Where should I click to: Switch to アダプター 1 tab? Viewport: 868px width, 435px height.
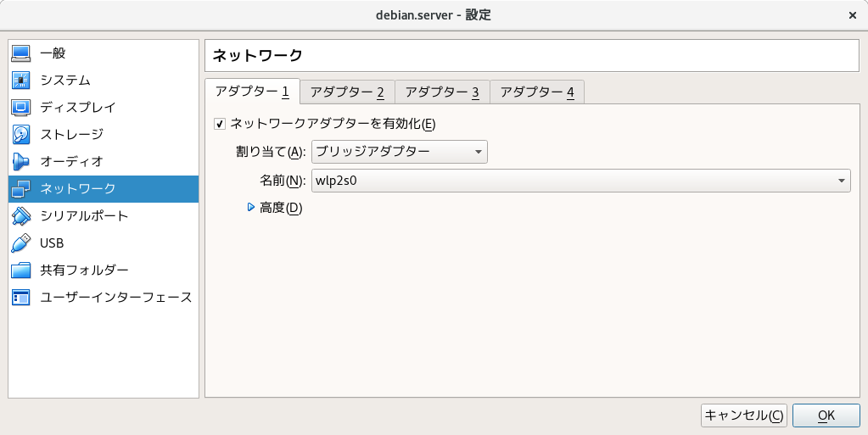click(x=253, y=92)
